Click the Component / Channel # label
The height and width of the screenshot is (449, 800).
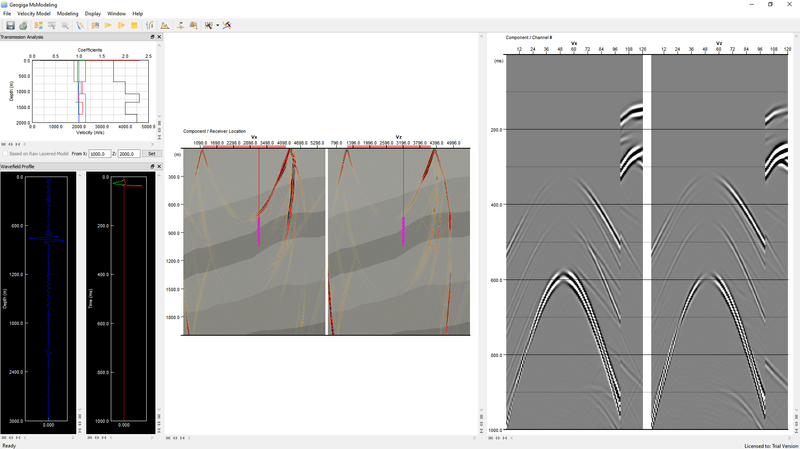529,37
